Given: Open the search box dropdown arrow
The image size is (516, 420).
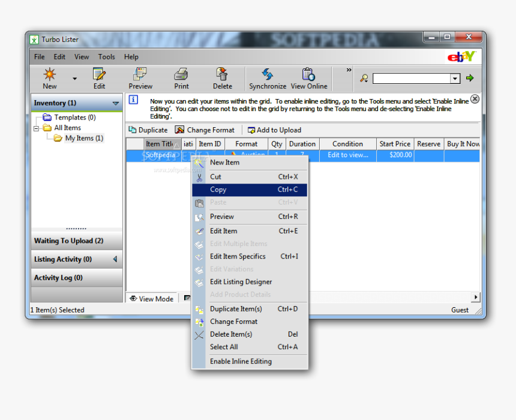Looking at the screenshot, I should click(x=455, y=79).
